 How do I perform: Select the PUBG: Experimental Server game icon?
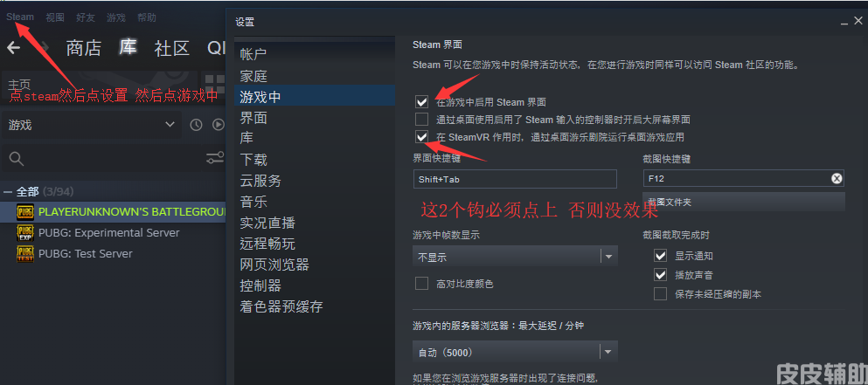(x=24, y=233)
